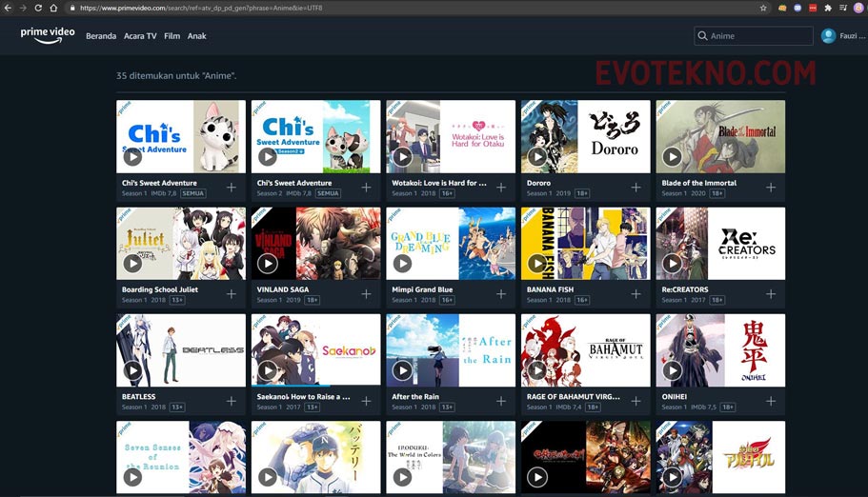Play After the Rain
The height and width of the screenshot is (497, 868).
(402, 370)
